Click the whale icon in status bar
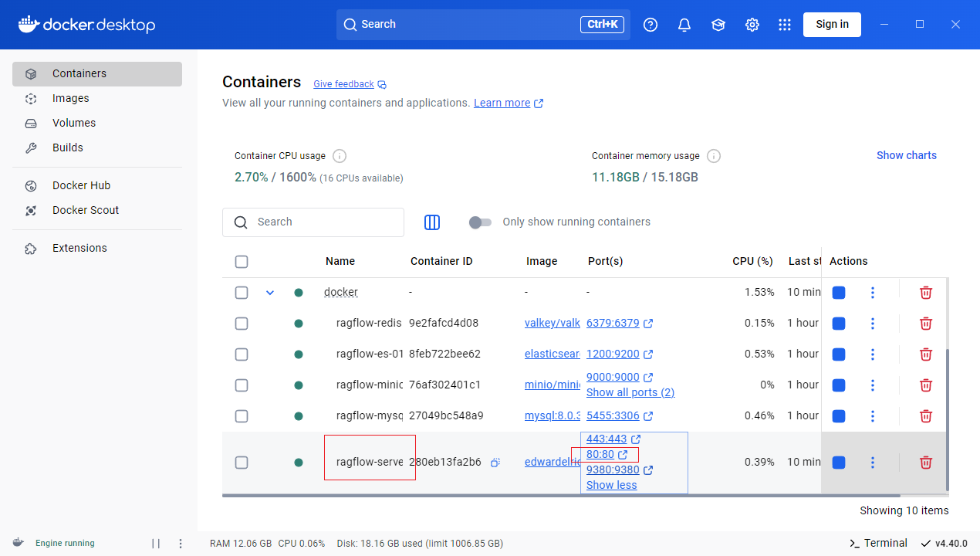Viewport: 980px width, 556px height. [19, 543]
